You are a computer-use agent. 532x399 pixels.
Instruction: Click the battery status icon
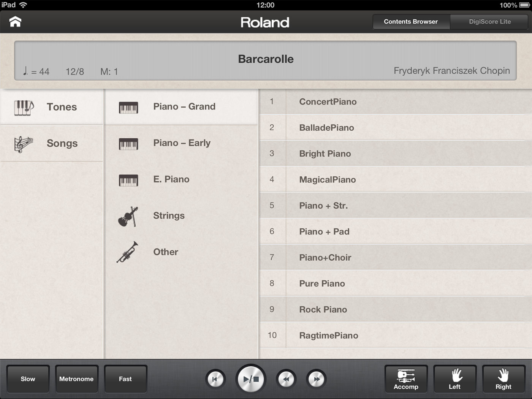524,5
